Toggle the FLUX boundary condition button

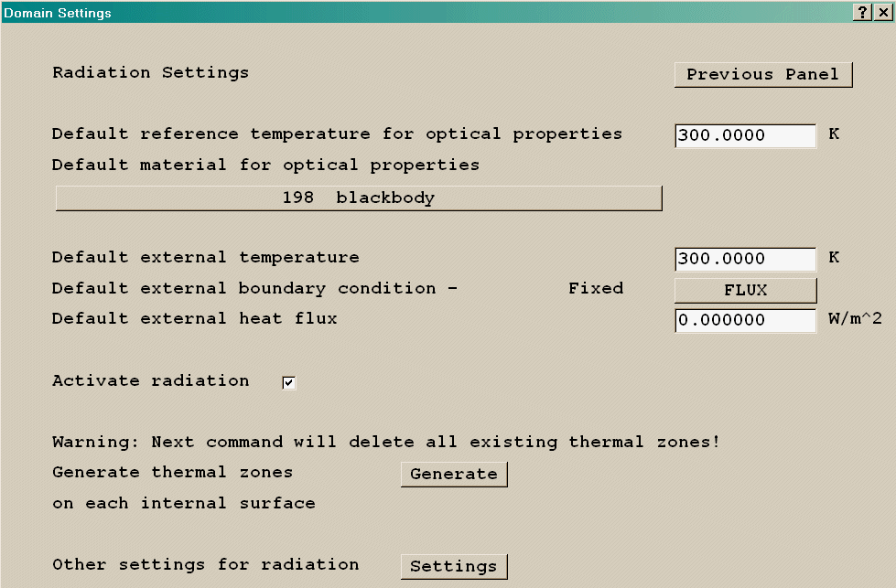coord(745,290)
